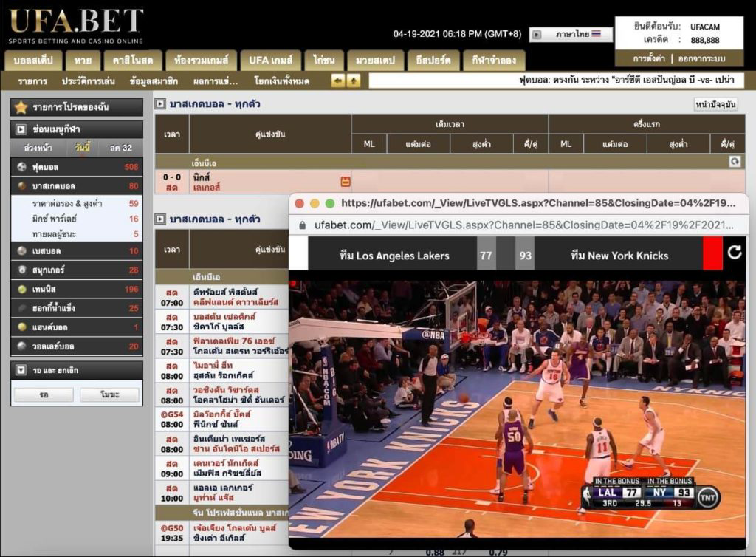Click the refresh icon in the NBA league header
Image resolution: width=756 pixels, height=557 pixels.
pyautogui.click(x=734, y=161)
